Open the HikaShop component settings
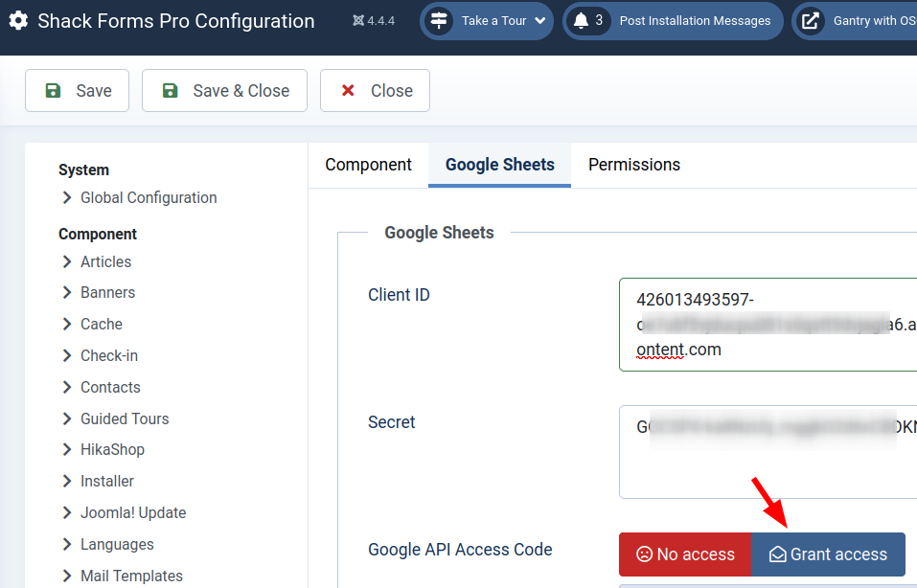The image size is (917, 588). (112, 449)
